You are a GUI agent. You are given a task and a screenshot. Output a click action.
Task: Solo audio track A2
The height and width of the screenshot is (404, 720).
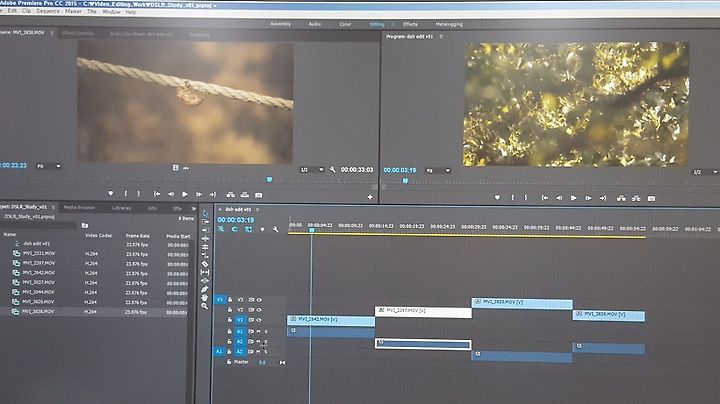point(266,342)
